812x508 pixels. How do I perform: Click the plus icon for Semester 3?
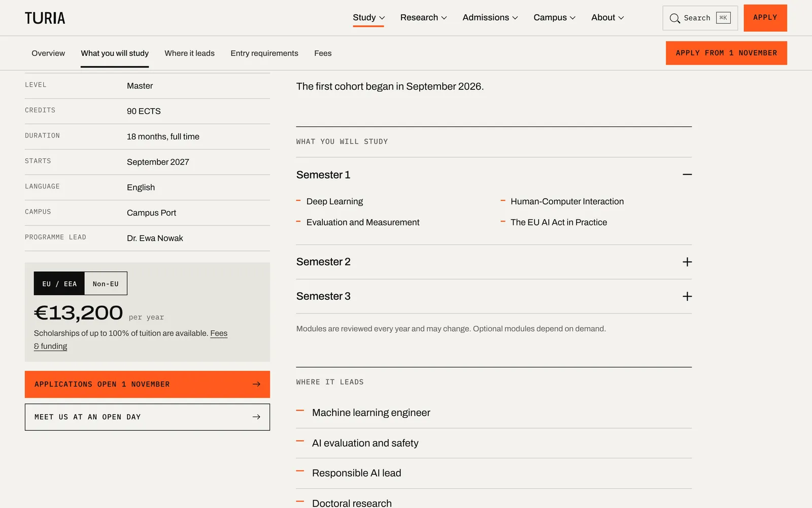tap(687, 296)
